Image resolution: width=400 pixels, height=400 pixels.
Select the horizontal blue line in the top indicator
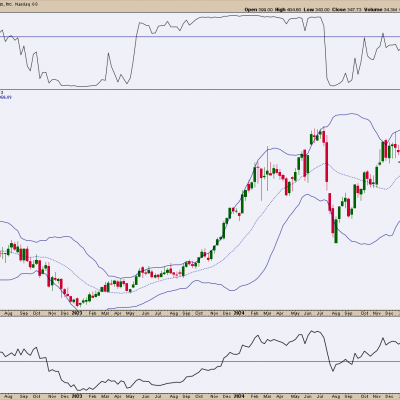(x=200, y=36)
